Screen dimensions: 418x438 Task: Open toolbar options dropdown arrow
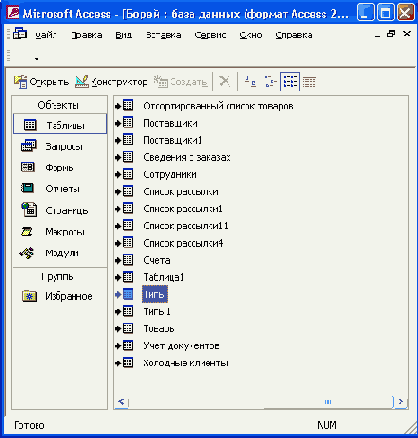pos(36,59)
